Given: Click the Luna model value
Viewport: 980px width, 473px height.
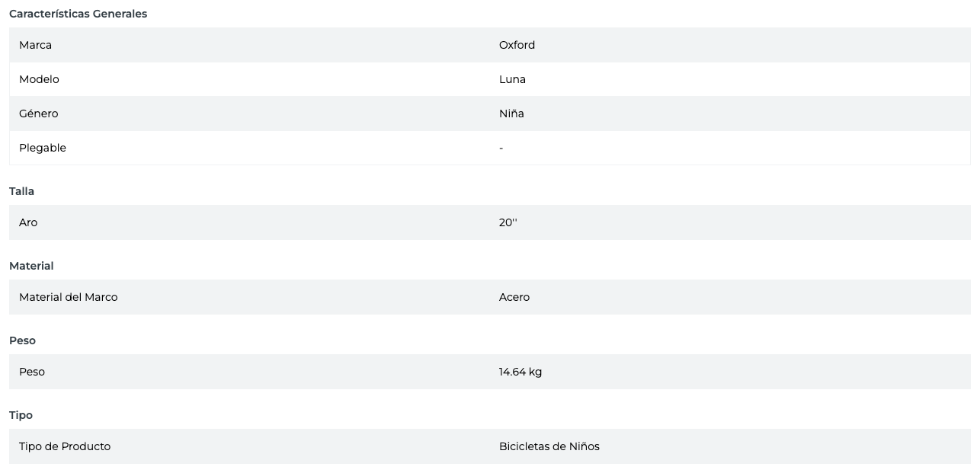Looking at the screenshot, I should pyautogui.click(x=512, y=79).
